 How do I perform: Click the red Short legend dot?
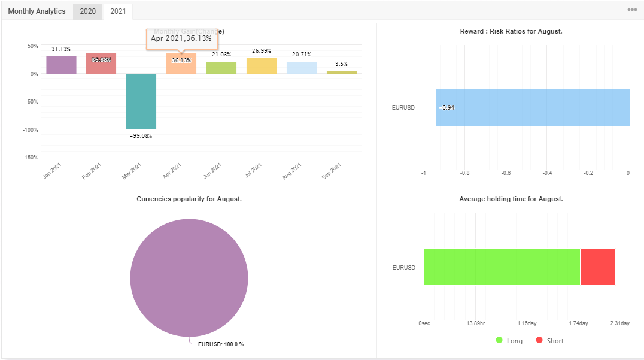(539, 340)
